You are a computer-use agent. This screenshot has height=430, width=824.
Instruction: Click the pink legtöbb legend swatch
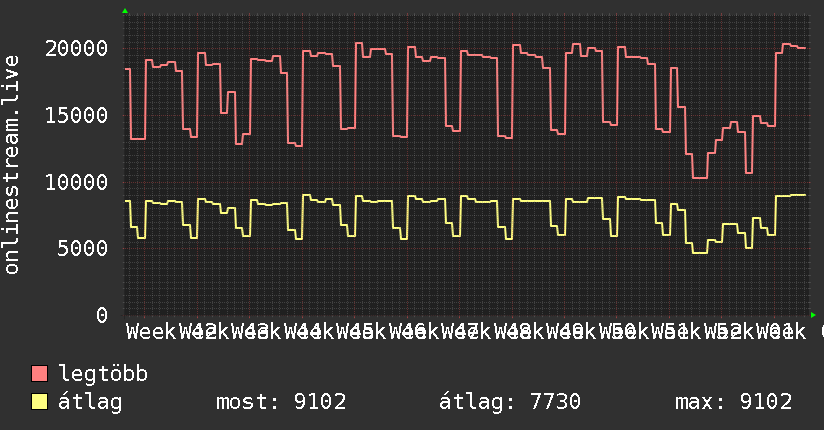[39, 374]
